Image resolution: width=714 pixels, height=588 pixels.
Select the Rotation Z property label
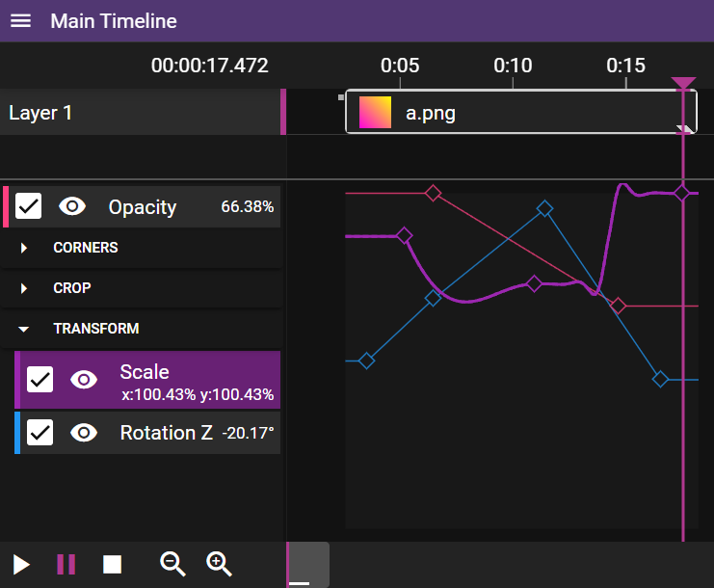pos(166,433)
